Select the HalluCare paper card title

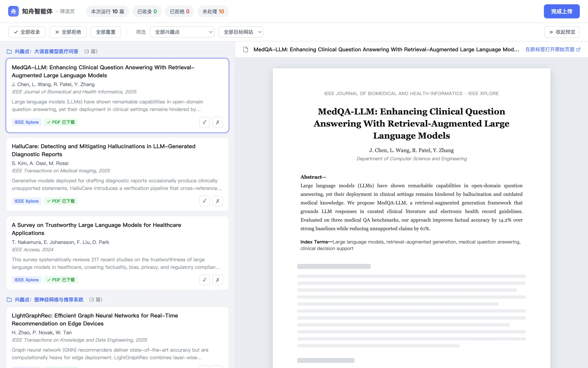(x=104, y=150)
